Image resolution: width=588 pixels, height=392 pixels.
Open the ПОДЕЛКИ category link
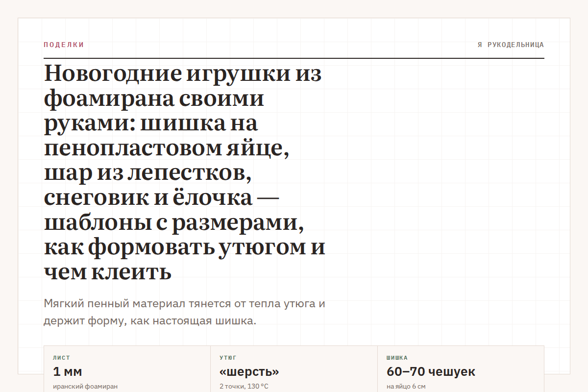[64, 45]
